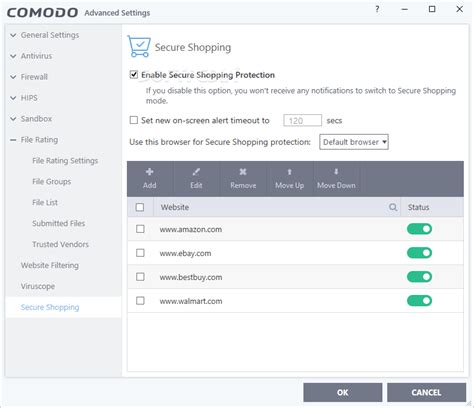Toggle off status for www.bestbuy.com

click(x=419, y=277)
